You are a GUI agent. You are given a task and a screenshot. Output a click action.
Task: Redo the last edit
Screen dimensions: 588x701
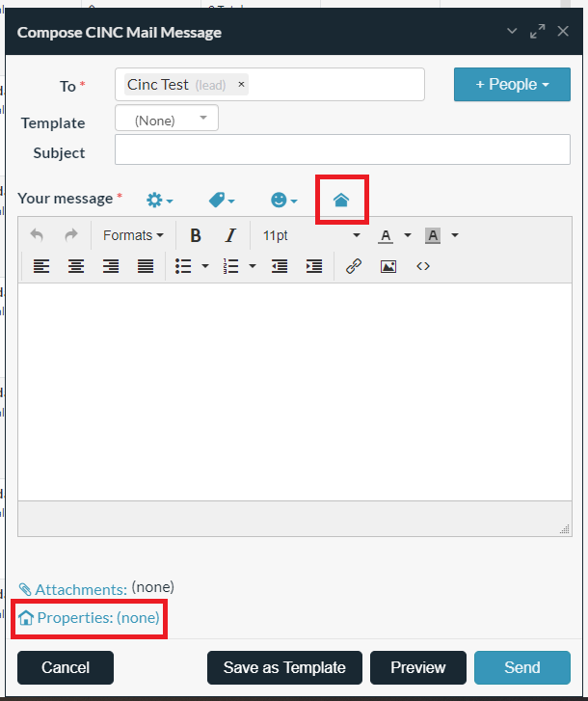pyautogui.click(x=71, y=235)
